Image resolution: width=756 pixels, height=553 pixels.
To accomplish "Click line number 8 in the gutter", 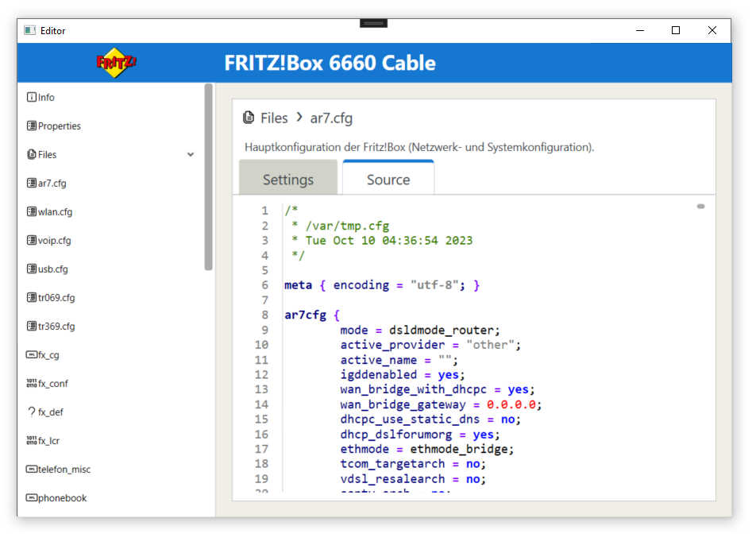I will click(264, 315).
